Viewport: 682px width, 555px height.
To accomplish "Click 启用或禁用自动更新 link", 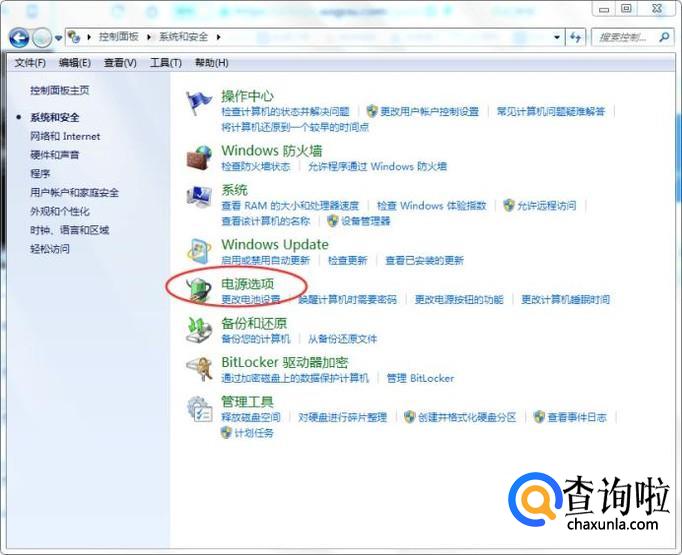I will pos(265,260).
